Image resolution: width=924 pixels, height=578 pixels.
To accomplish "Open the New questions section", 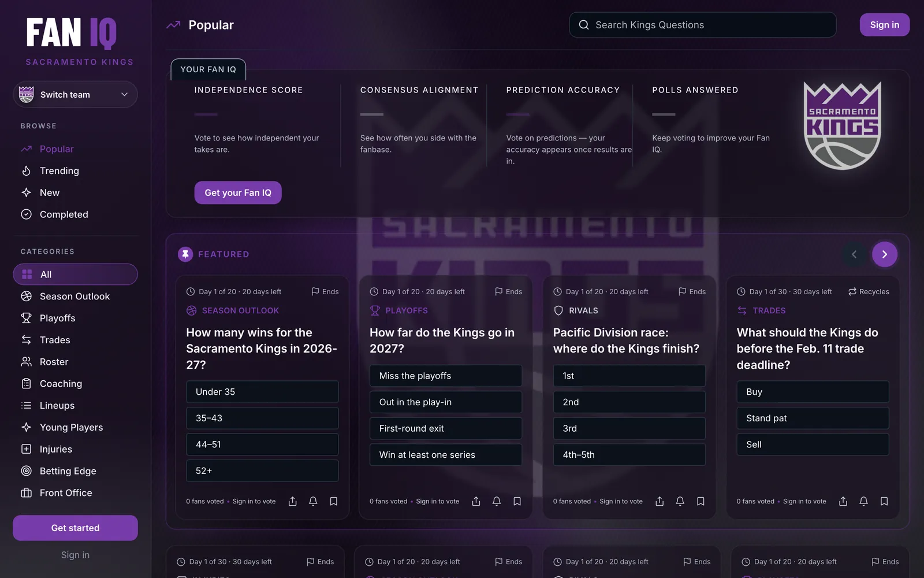I will [75, 192].
